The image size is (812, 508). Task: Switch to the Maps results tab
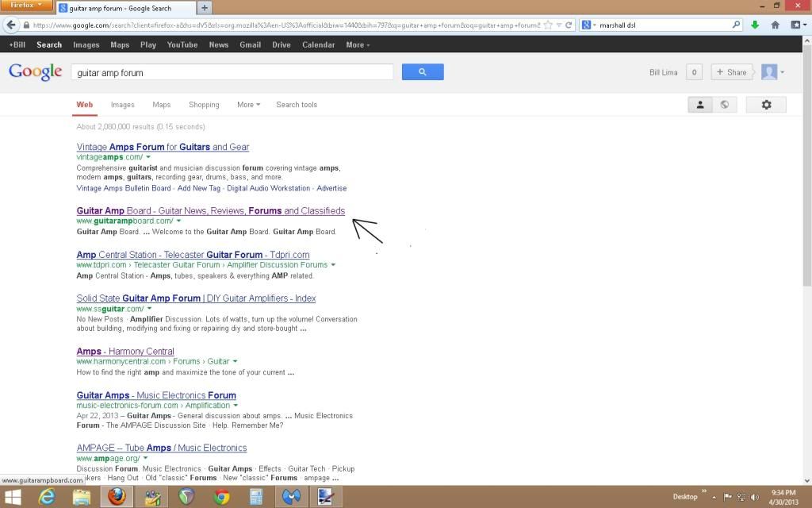(162, 105)
